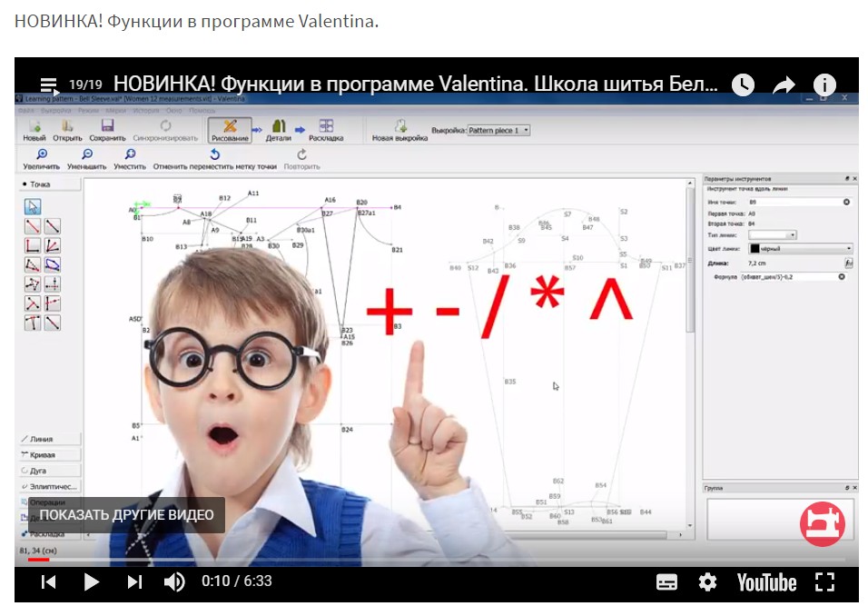The height and width of the screenshot is (616, 868).
Task: Open the video on YouTube via logo
Action: pos(766,582)
